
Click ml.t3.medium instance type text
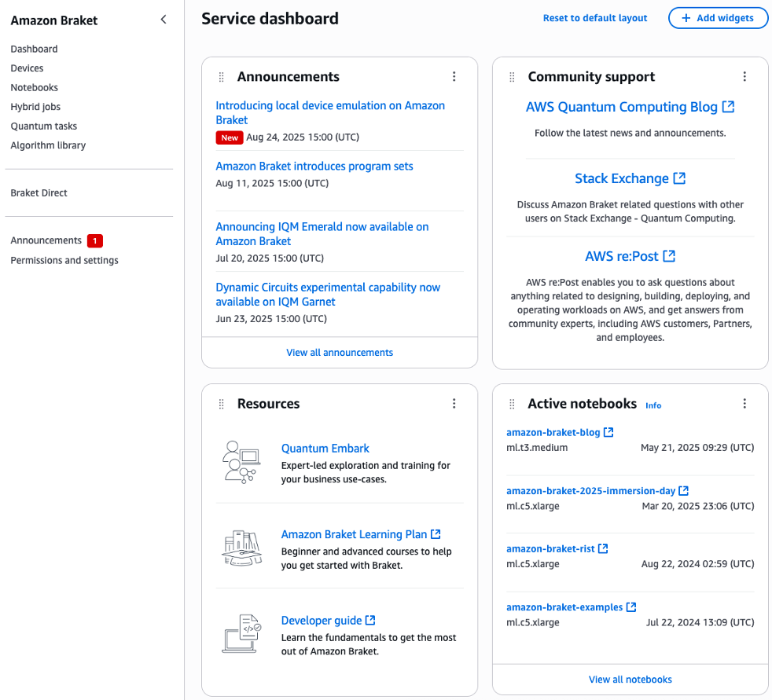click(x=537, y=448)
